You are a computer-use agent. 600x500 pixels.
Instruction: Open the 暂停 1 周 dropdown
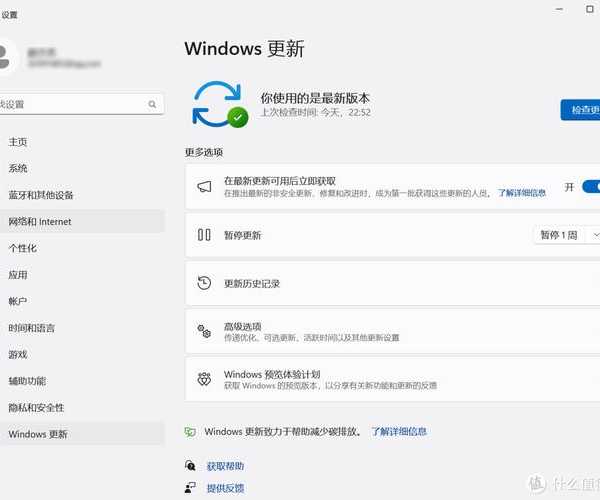(567, 235)
